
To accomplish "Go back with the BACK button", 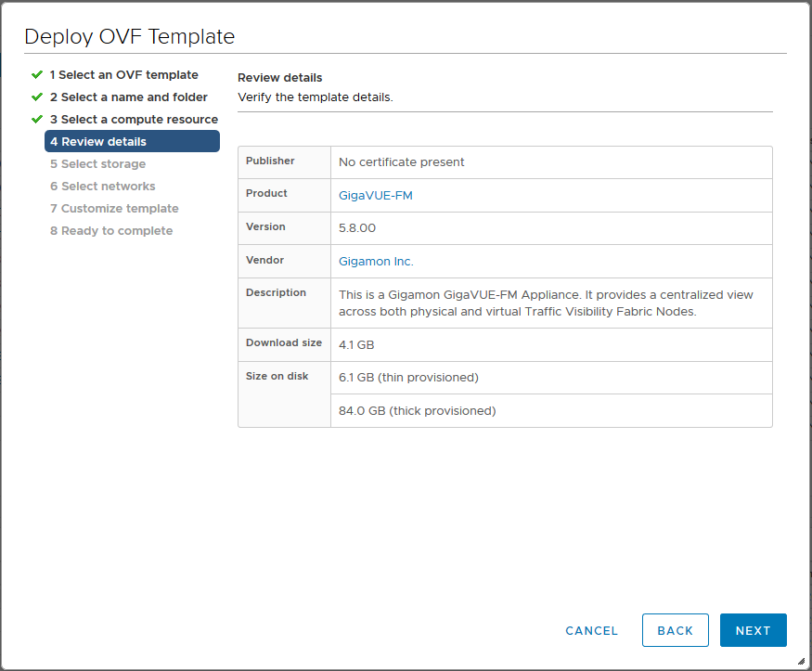I will [x=676, y=630].
